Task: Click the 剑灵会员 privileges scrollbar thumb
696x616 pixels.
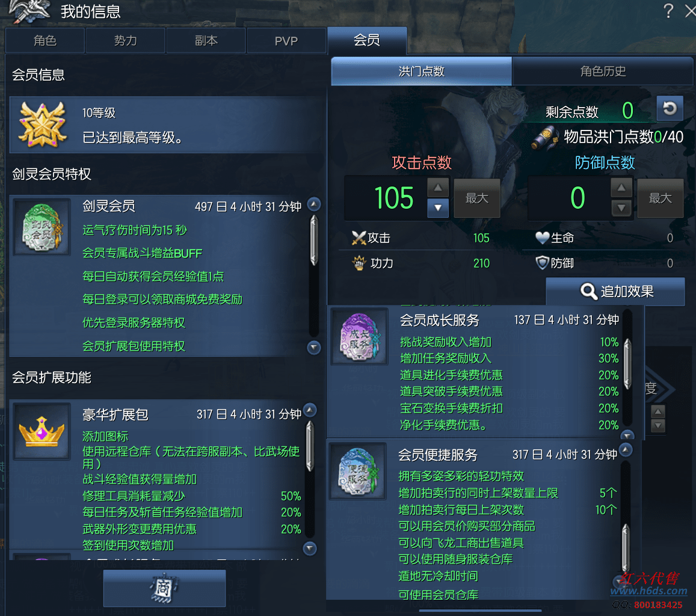Action: point(314,240)
